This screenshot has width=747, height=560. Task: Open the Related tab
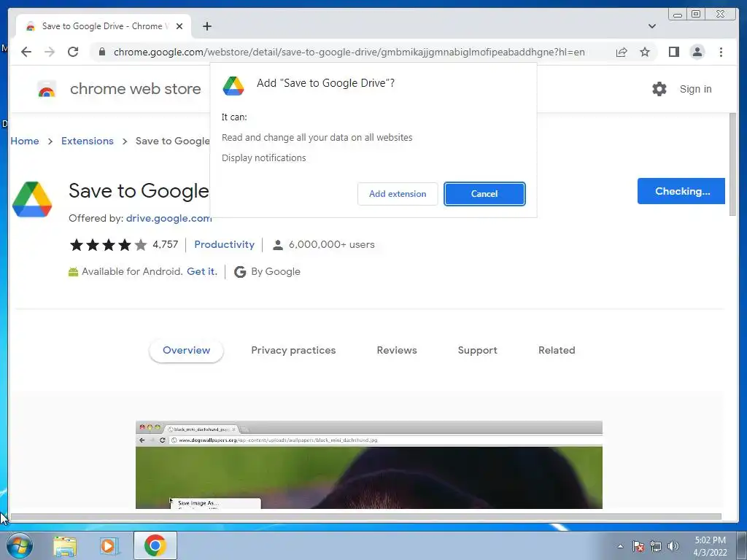[557, 351]
